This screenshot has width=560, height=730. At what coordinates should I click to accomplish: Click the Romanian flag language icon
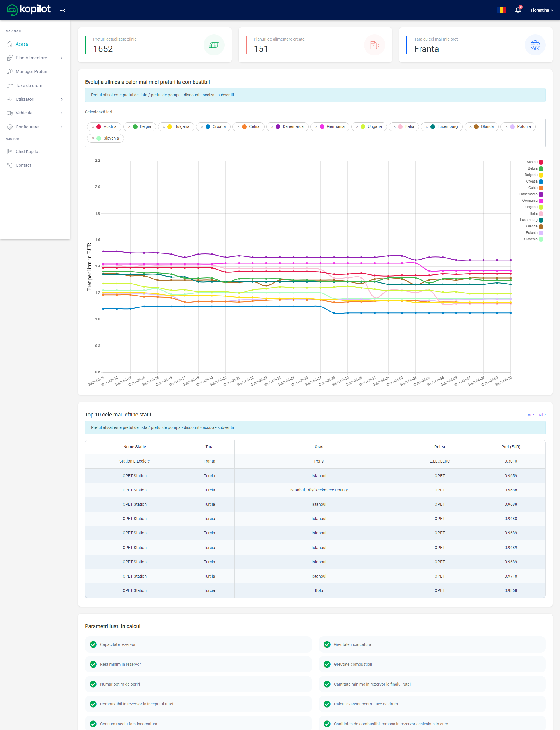tap(501, 10)
